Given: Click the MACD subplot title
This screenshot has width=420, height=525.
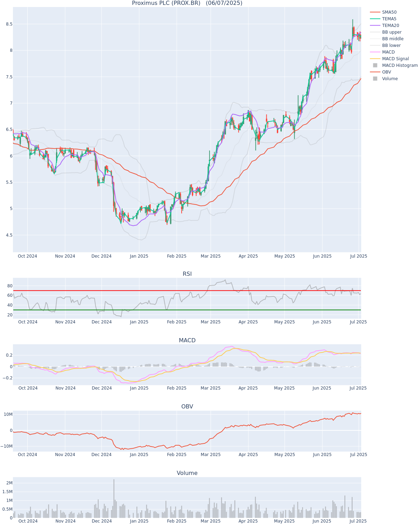Looking at the screenshot, I should coord(187,340).
